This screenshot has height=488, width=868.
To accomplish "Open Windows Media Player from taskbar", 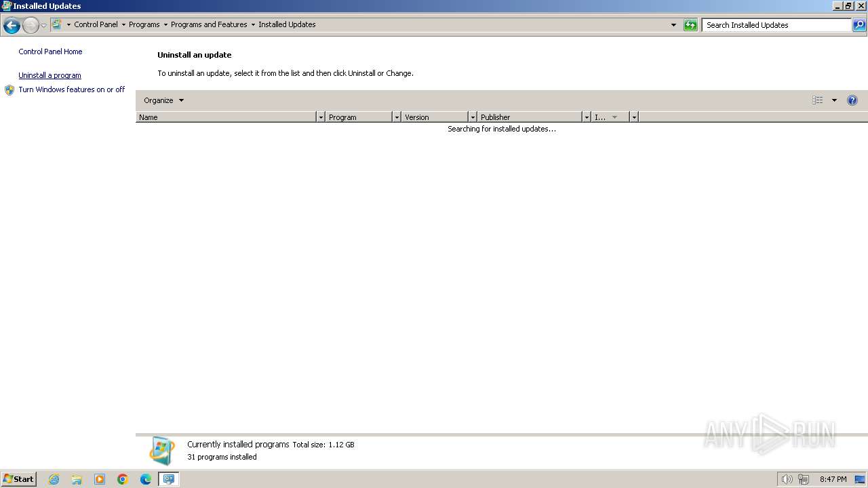I will click(x=100, y=479).
